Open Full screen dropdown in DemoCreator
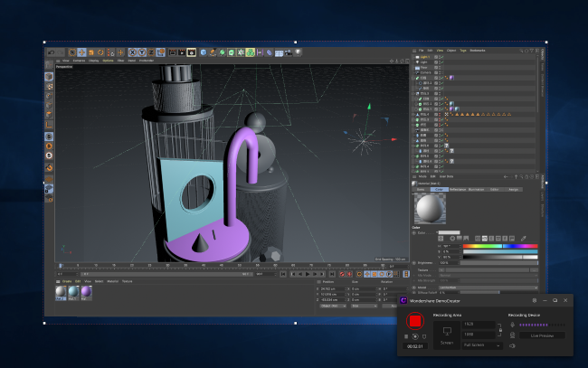 point(482,345)
